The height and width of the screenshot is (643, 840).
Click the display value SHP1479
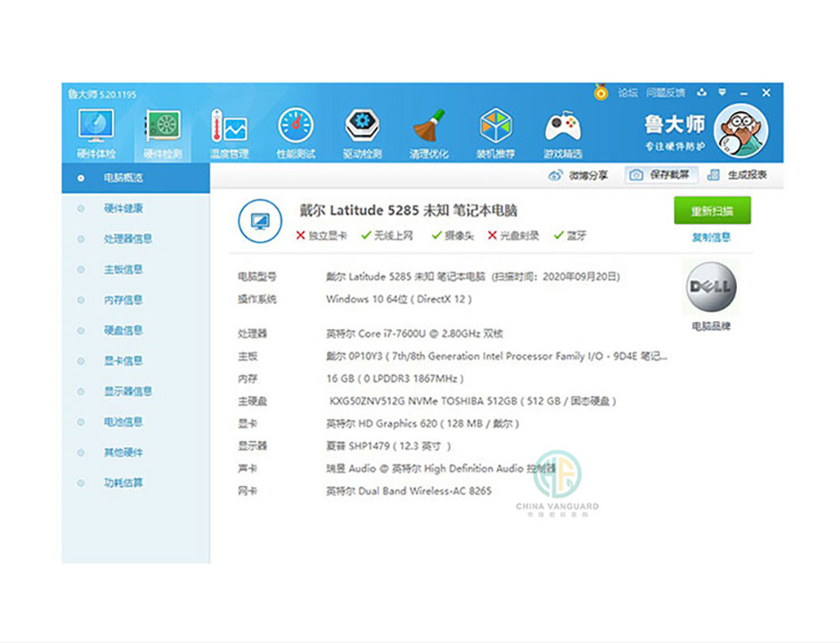[x=388, y=447]
